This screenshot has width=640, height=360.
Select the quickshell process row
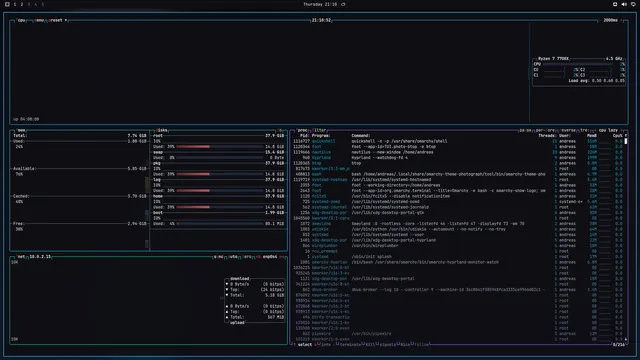[458, 141]
